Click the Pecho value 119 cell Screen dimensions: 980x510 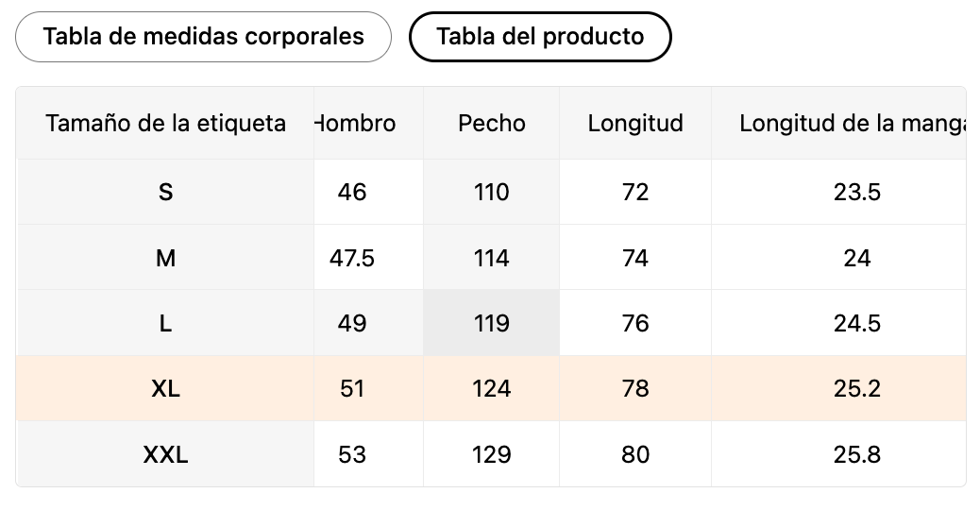(491, 323)
